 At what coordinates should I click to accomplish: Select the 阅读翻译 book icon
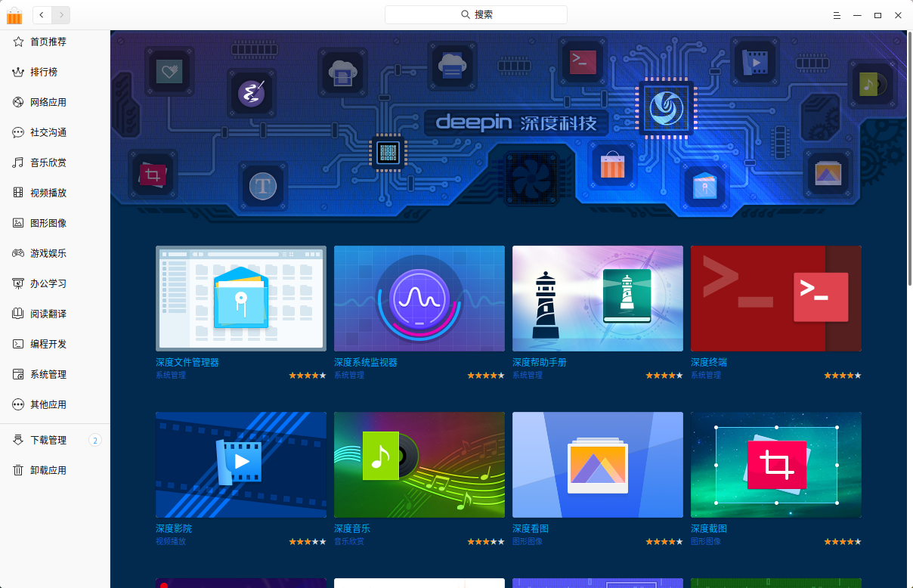pyautogui.click(x=18, y=314)
